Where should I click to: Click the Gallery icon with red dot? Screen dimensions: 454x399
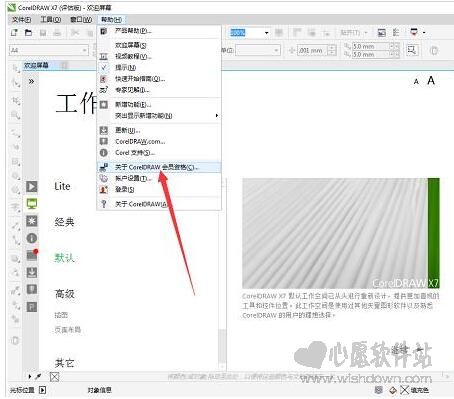coord(32,255)
